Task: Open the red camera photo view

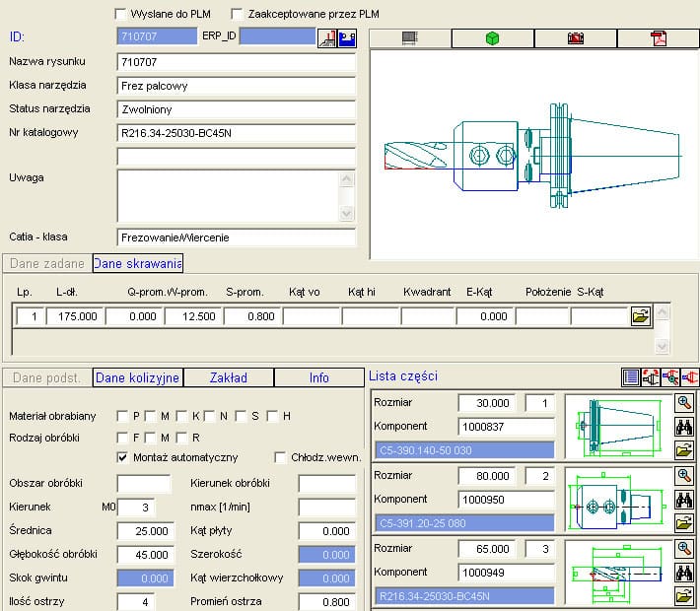Action: [x=576, y=37]
